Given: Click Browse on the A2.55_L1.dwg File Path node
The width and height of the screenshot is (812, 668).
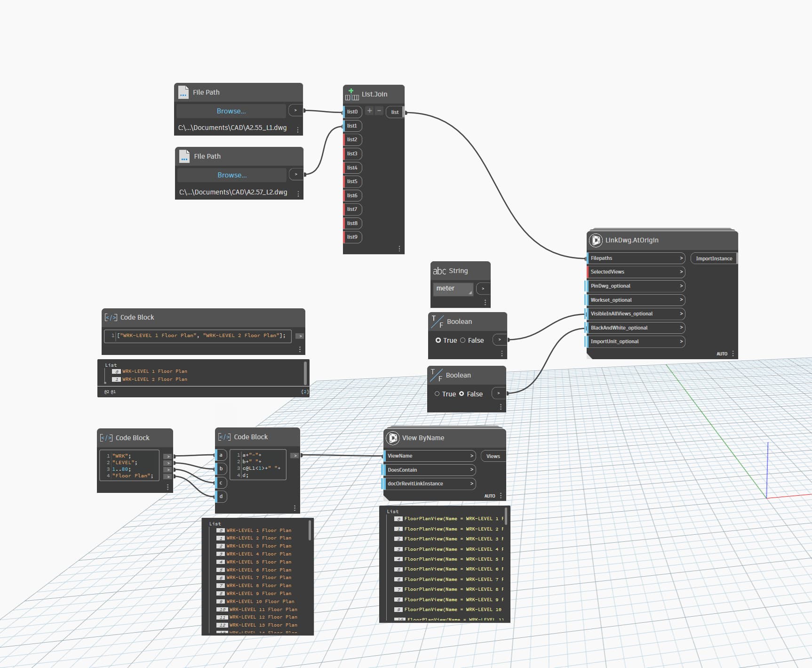Looking at the screenshot, I should (231, 111).
